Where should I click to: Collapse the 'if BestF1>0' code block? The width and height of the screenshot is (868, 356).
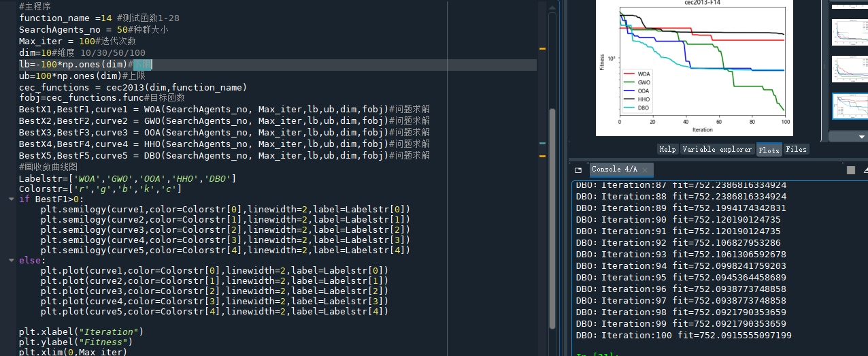(x=11, y=199)
